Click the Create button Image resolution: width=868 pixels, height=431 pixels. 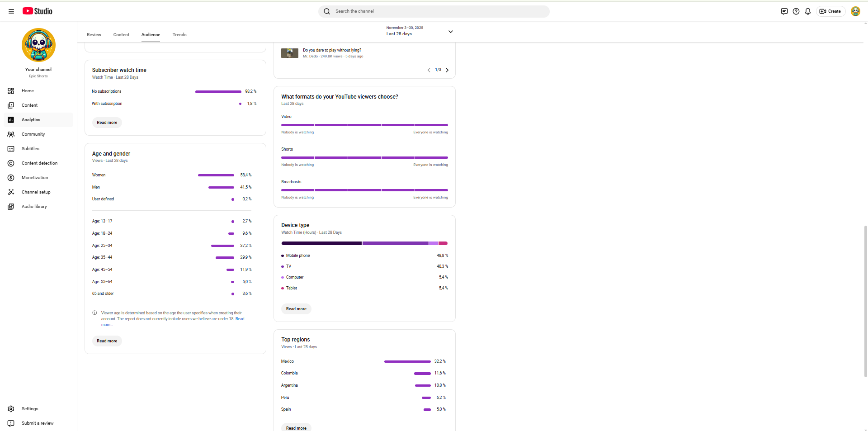tap(830, 11)
